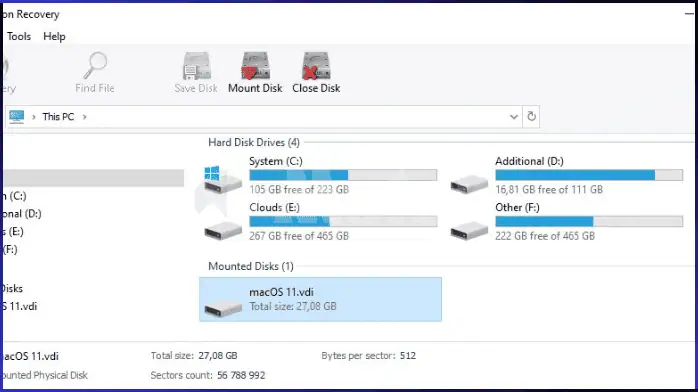
Task: Click the Additional (D:) drive label
Action: tap(529, 161)
